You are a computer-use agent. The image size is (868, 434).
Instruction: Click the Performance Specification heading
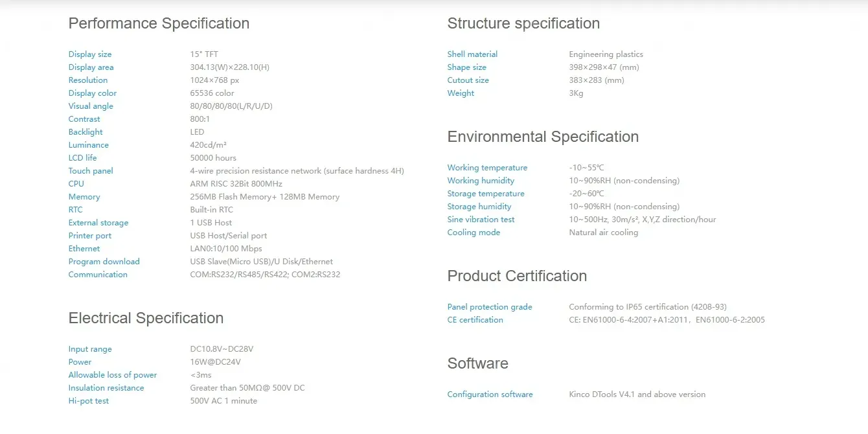[159, 23]
